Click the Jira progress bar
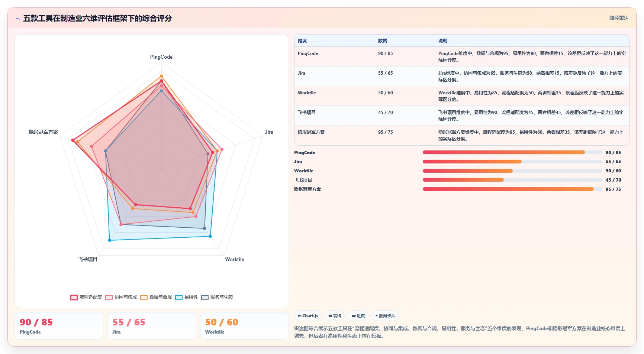The width and height of the screenshot is (644, 354). click(512, 162)
